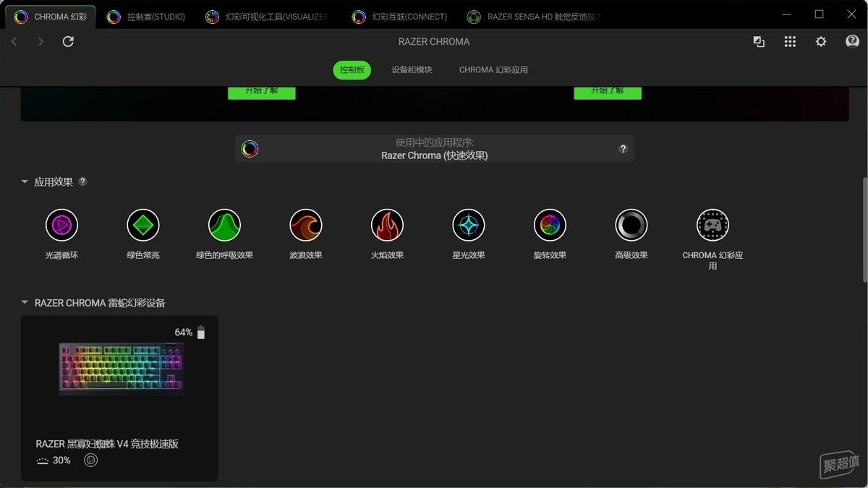868x488 pixels.
Task: Click the brightness 30% indicator on the card
Action: point(54,461)
